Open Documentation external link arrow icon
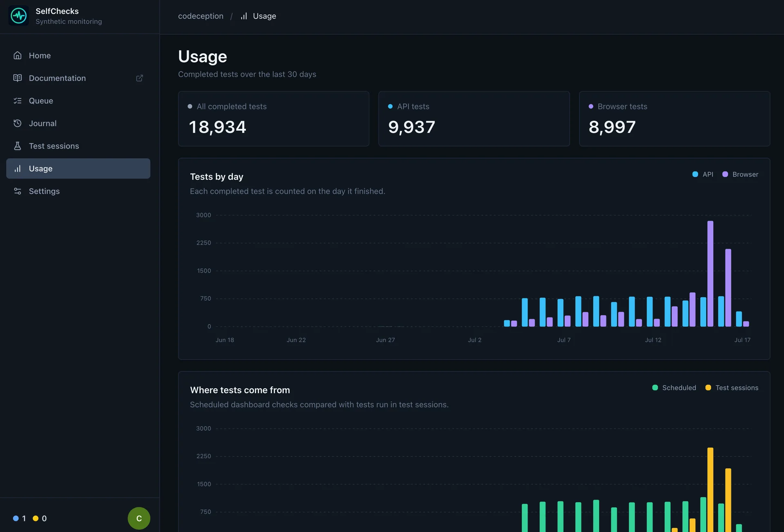Viewport: 784px width, 532px height. pyautogui.click(x=140, y=78)
